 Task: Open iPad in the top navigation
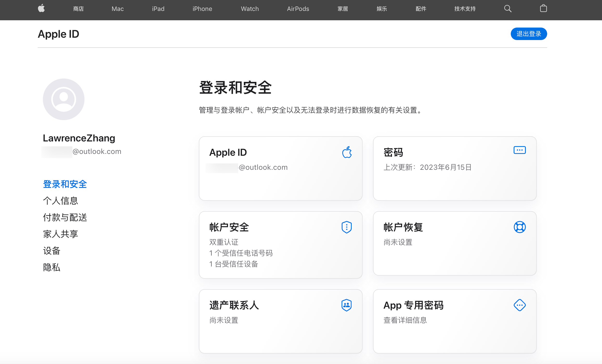coord(158,9)
